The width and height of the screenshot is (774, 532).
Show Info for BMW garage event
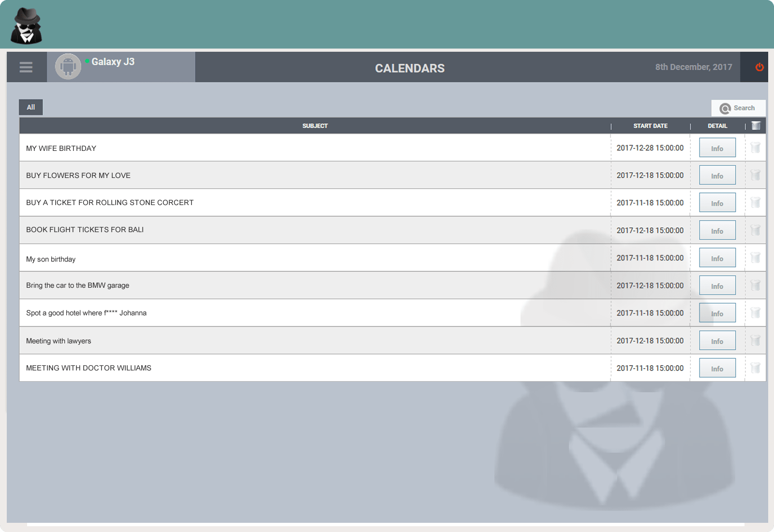tap(717, 286)
